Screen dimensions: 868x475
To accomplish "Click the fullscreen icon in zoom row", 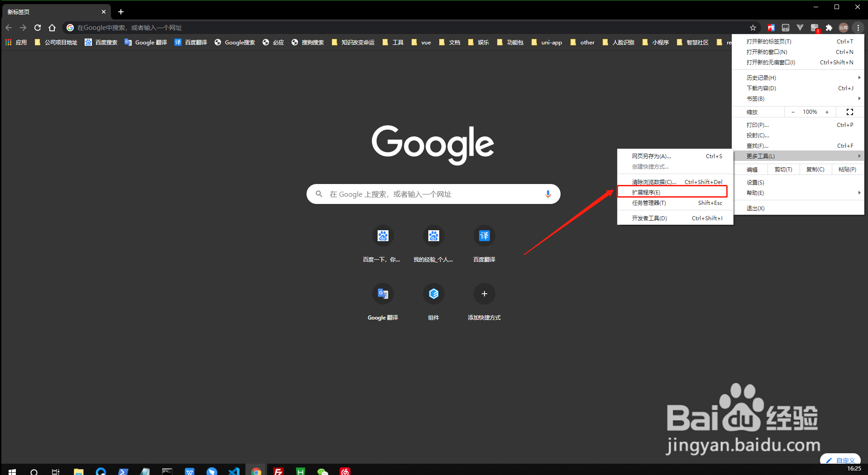I will point(850,112).
